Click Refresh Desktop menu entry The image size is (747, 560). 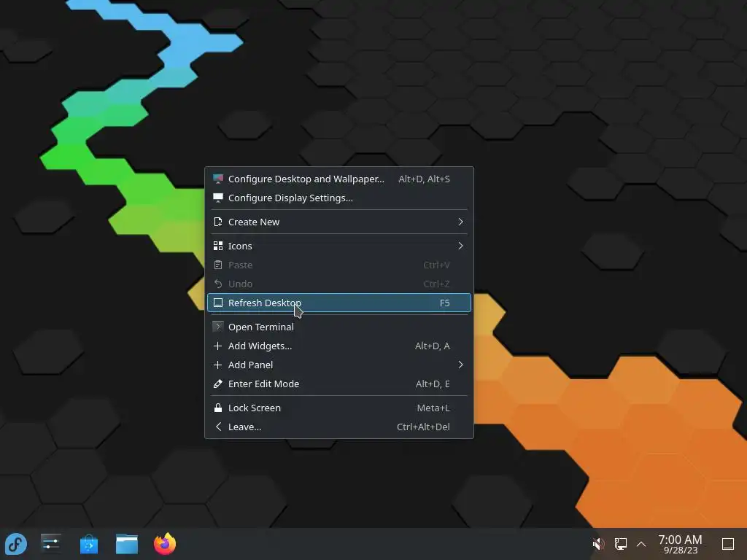click(x=339, y=303)
